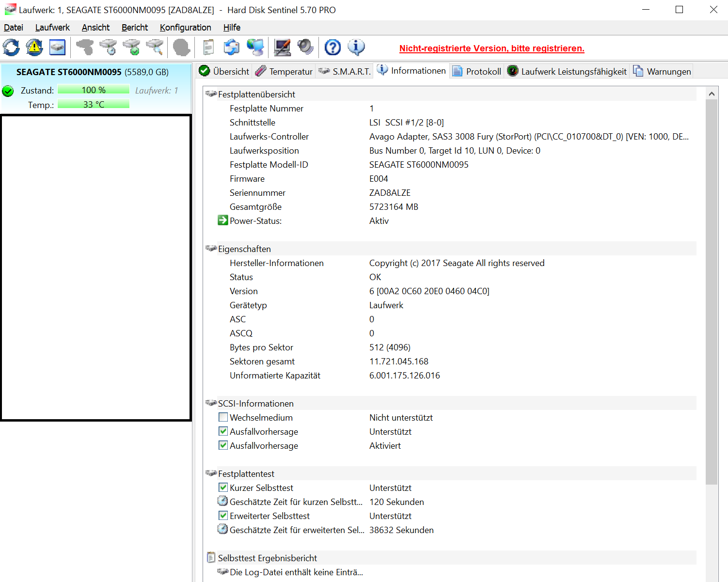Viewport: 728px width, 582px height.
Task: Click the scrollbar up arrow in info panel
Action: pyautogui.click(x=712, y=94)
